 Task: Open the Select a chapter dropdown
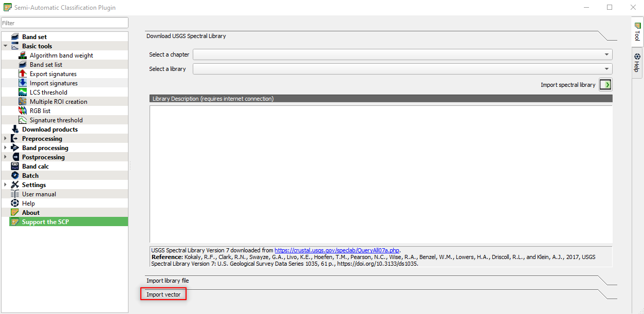[402, 54]
